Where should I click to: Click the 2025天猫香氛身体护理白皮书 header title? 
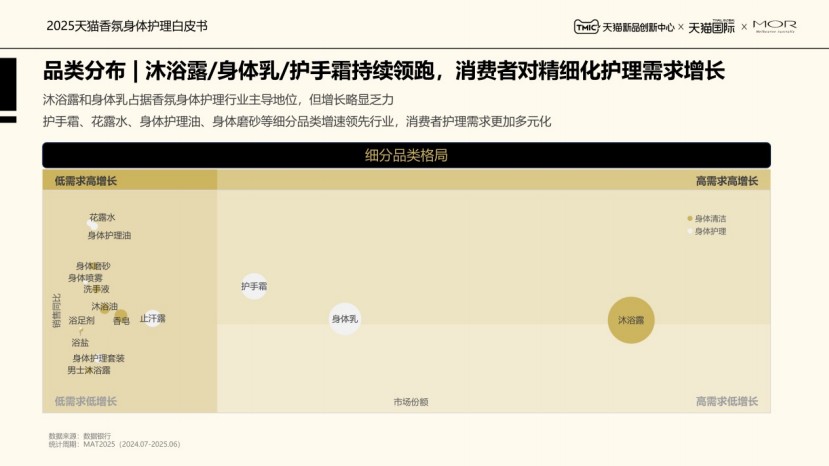point(127,26)
